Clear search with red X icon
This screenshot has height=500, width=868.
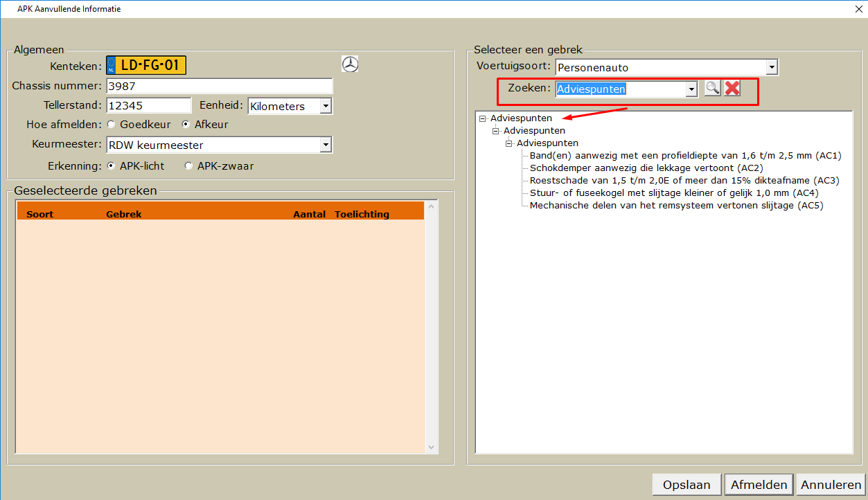(732, 88)
